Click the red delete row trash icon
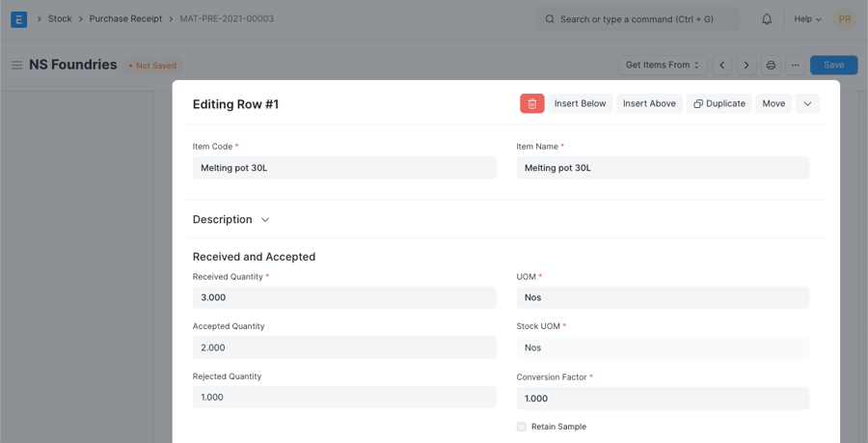This screenshot has height=443, width=868. [x=531, y=103]
